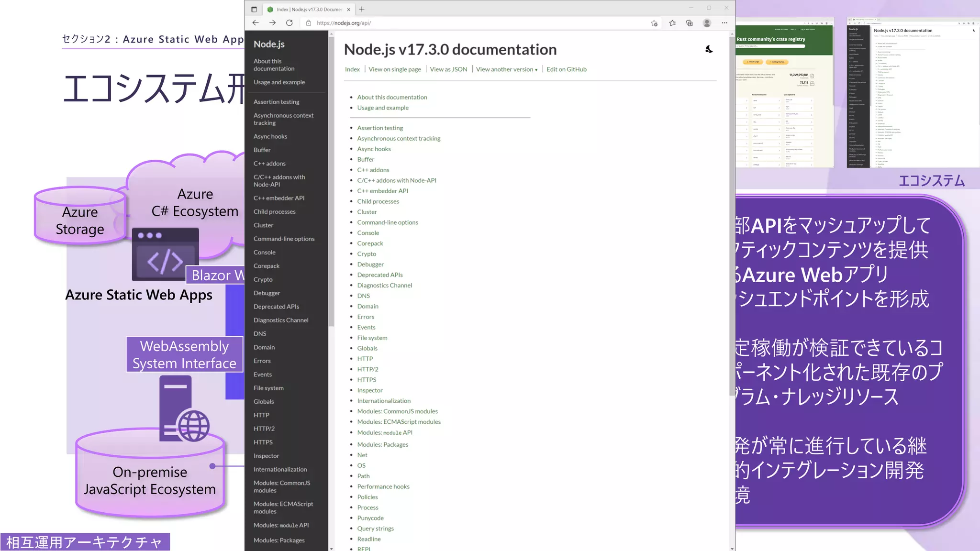This screenshot has width=980, height=551.
Task: Click the profile avatar icon
Action: pyautogui.click(x=707, y=23)
